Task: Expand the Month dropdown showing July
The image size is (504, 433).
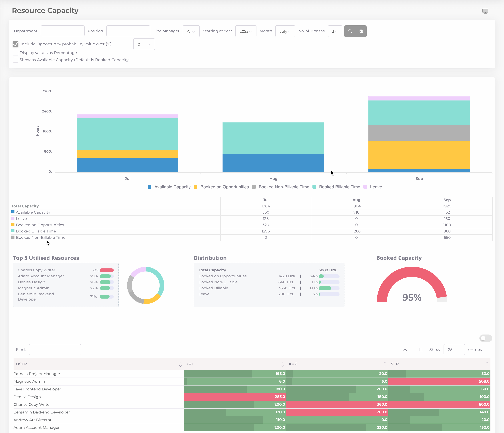Action: (285, 31)
